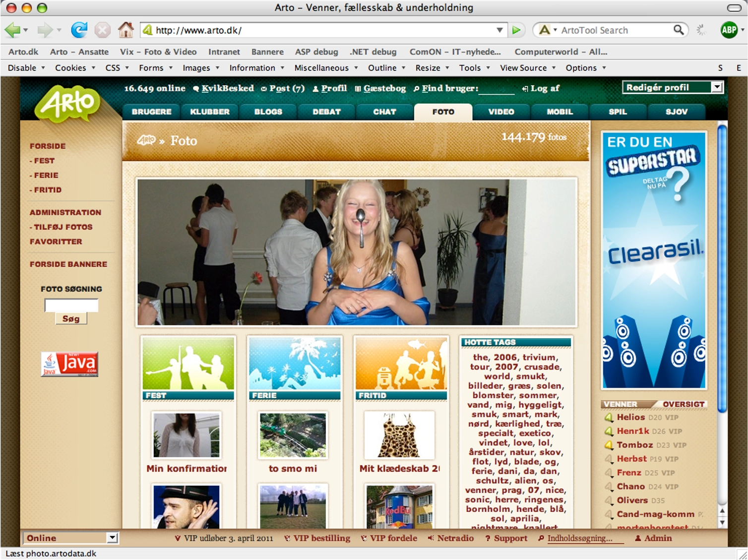Click the green Go arrow next to address bar

tap(516, 30)
